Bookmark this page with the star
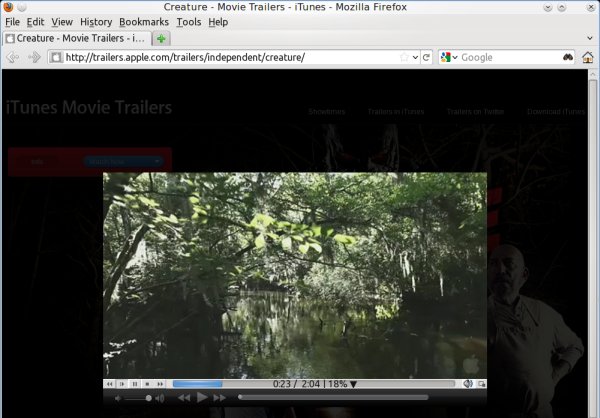This screenshot has height=418, width=600. (404, 57)
